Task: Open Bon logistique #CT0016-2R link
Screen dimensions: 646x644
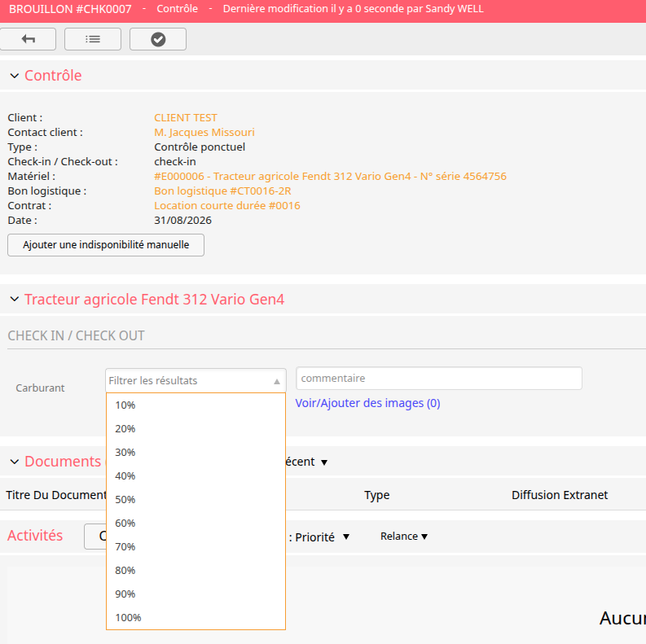Action: coord(222,191)
